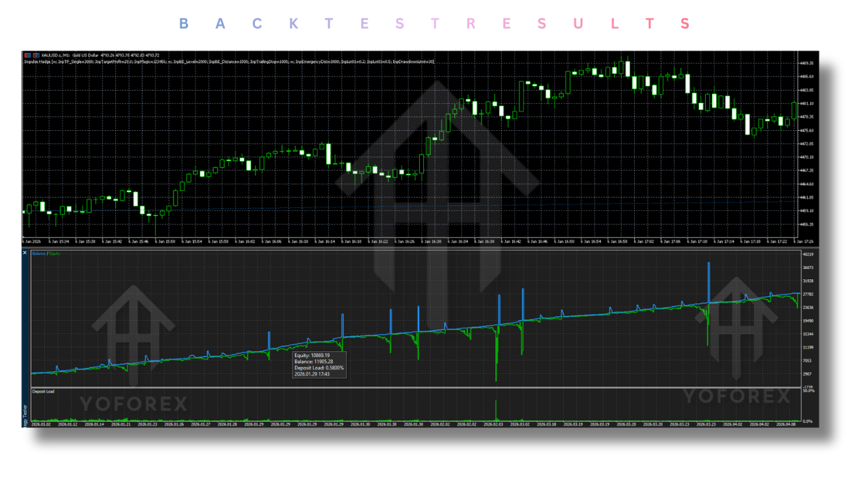Click the Equity 10869.19 tooltip box
The image size is (868, 488).
[319, 365]
